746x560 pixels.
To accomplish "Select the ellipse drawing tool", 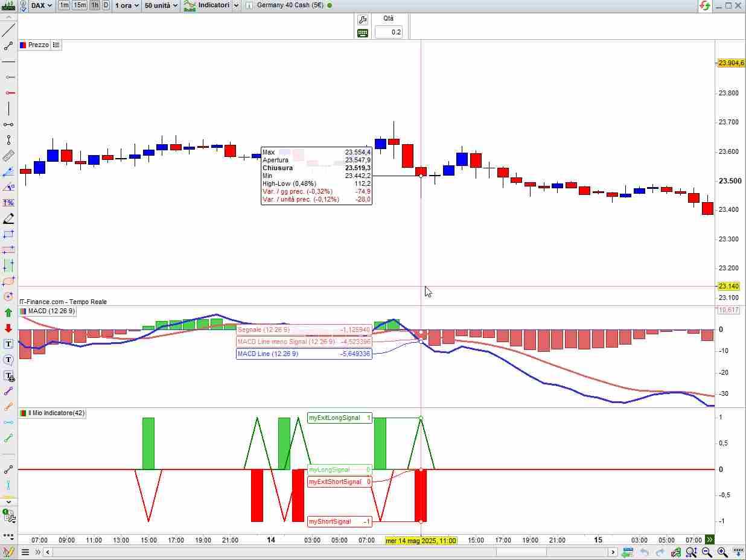I will coord(8,281).
